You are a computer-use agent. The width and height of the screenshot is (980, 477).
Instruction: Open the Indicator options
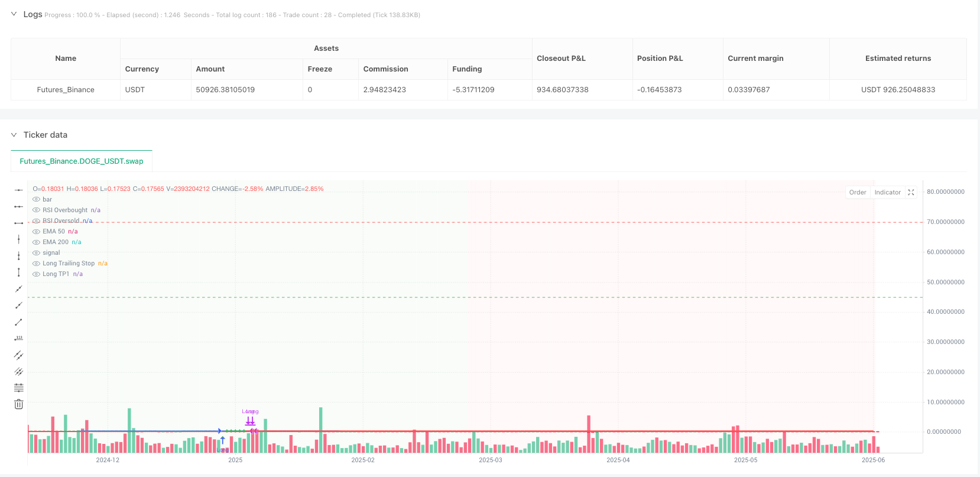pyautogui.click(x=887, y=192)
